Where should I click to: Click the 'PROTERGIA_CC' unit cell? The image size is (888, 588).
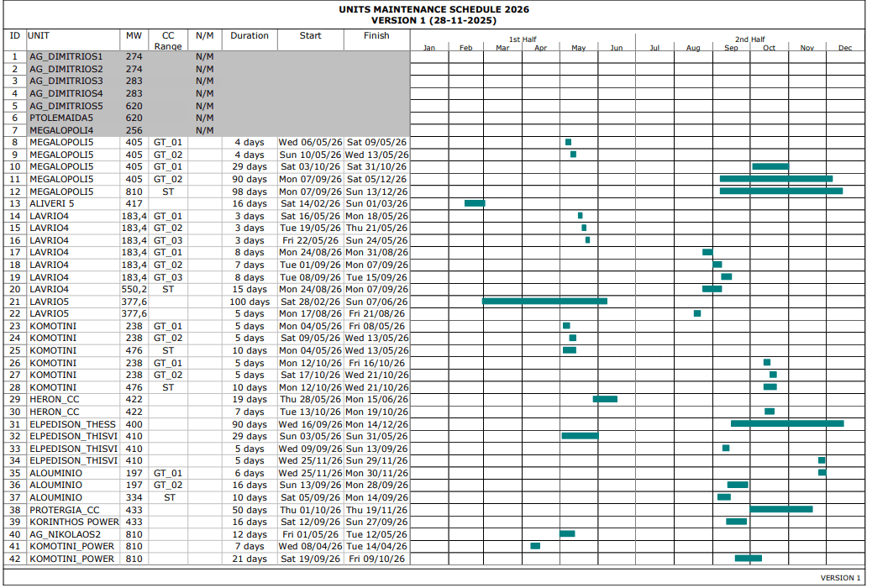(64, 510)
